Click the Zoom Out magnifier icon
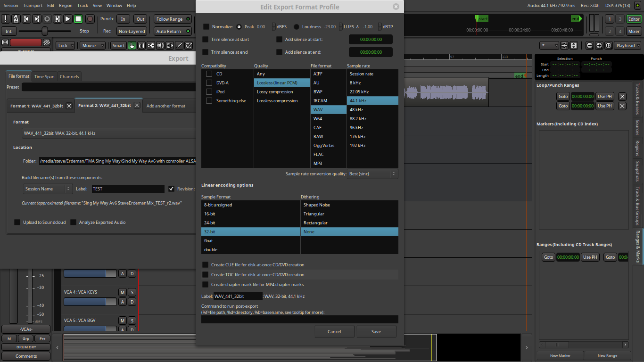The height and width of the screenshot is (362, 644). click(590, 46)
